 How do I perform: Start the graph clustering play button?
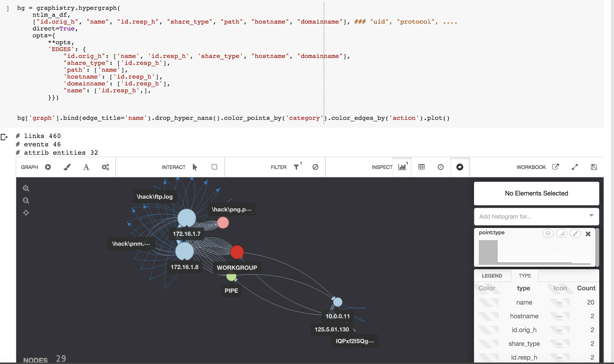[x=48, y=167]
